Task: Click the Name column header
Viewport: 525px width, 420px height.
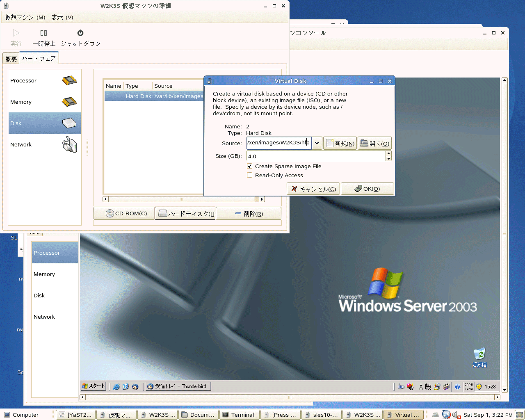Action: (114, 86)
